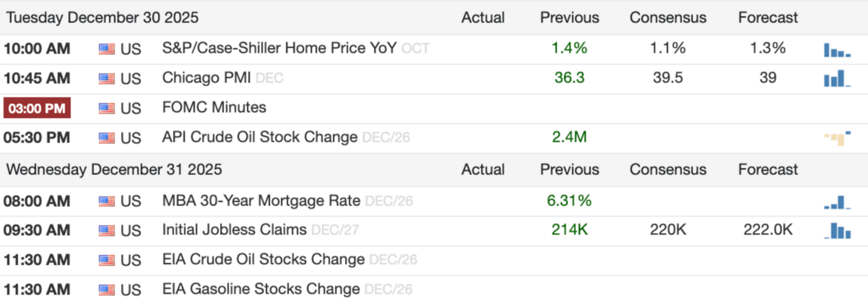Open EIA Gasoline Stocks Change details
The width and height of the screenshot is (868, 300).
pyautogui.click(x=261, y=289)
